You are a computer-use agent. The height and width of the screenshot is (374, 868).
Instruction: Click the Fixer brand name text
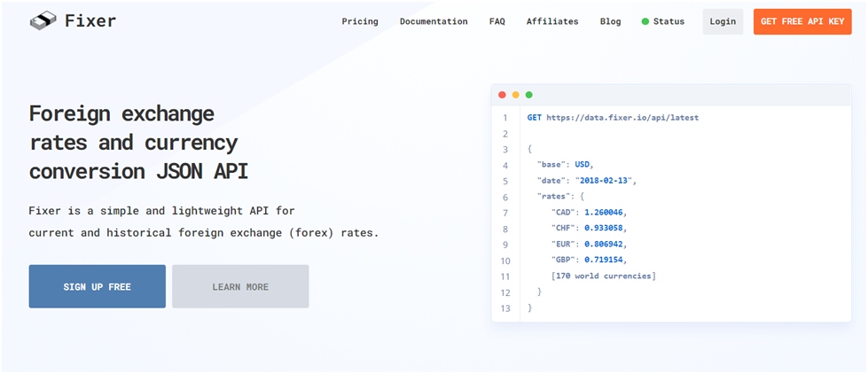click(90, 21)
